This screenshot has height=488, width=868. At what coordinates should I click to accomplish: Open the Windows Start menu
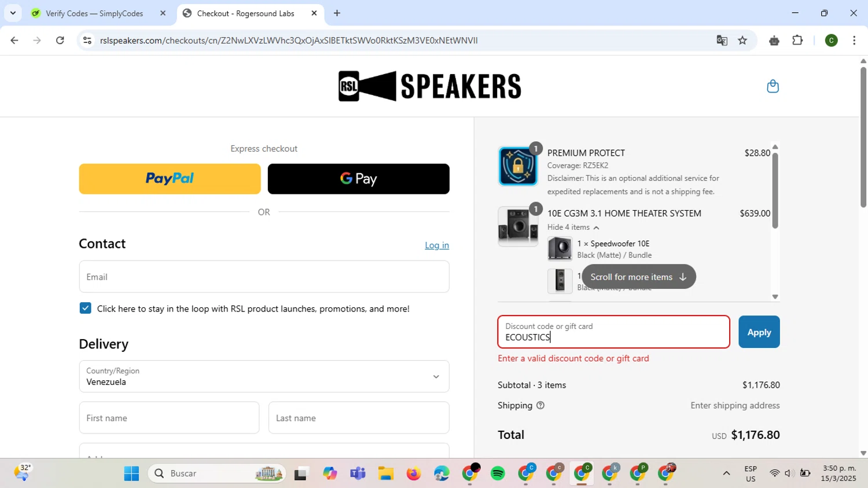(131, 474)
